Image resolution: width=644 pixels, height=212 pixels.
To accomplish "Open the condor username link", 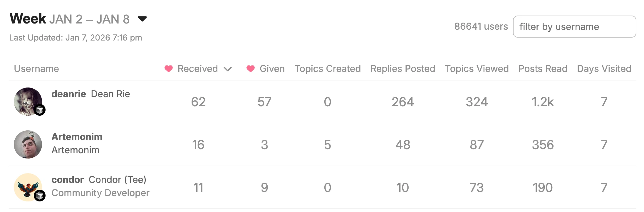I will (x=68, y=180).
